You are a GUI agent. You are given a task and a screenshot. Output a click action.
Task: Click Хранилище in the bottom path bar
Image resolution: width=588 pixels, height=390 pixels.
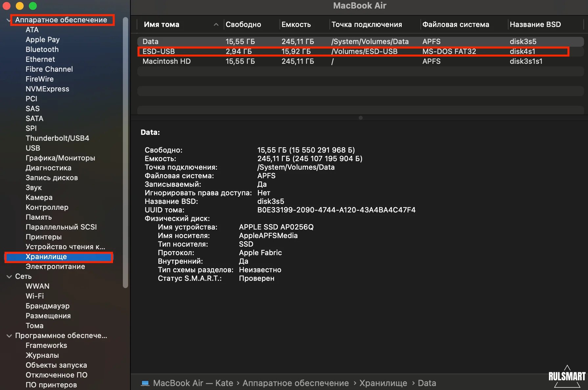[383, 383]
